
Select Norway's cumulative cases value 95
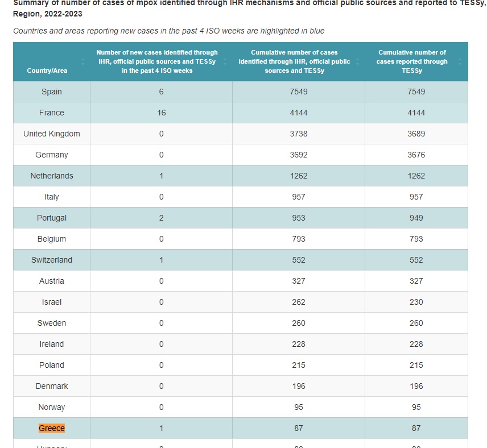299,407
